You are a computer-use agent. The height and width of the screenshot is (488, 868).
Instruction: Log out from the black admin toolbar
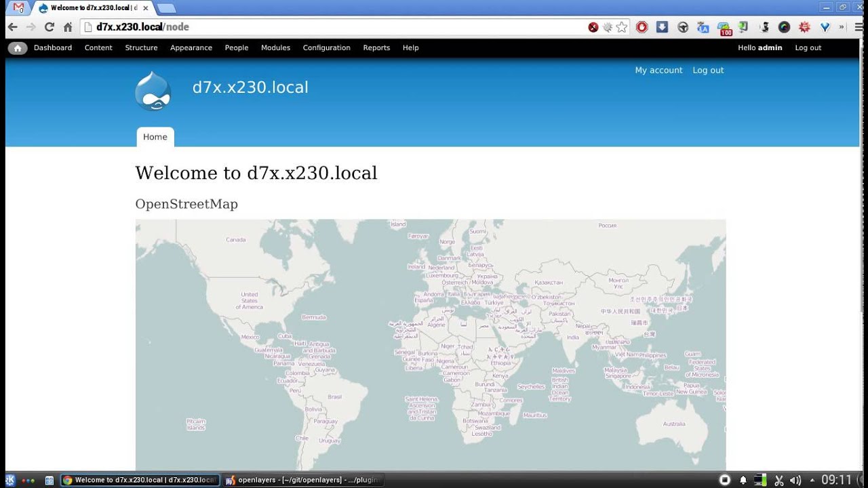pos(808,48)
